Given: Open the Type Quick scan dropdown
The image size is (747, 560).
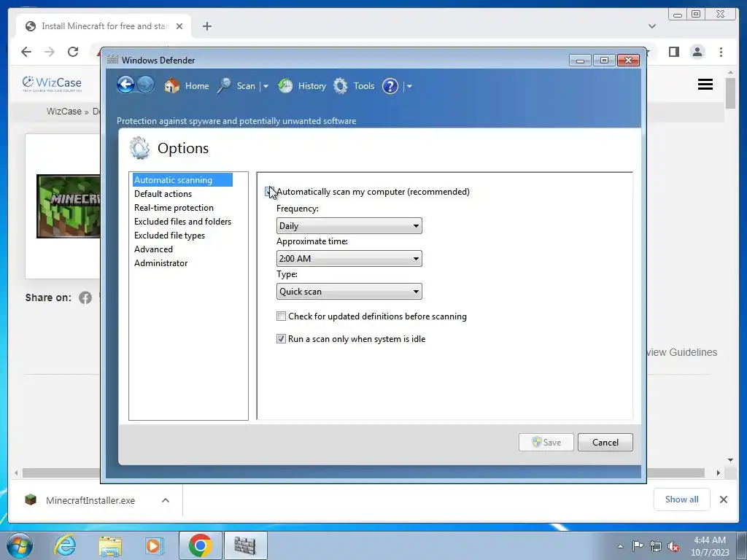Looking at the screenshot, I should point(349,292).
